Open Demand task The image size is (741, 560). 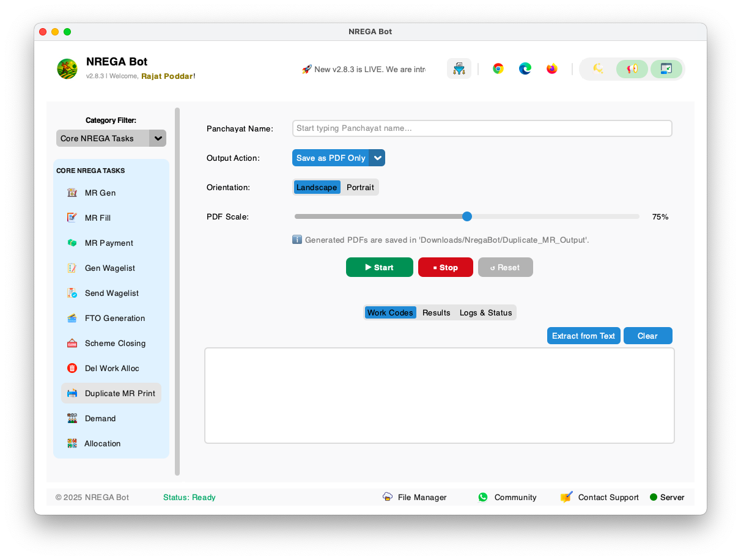[111, 418]
